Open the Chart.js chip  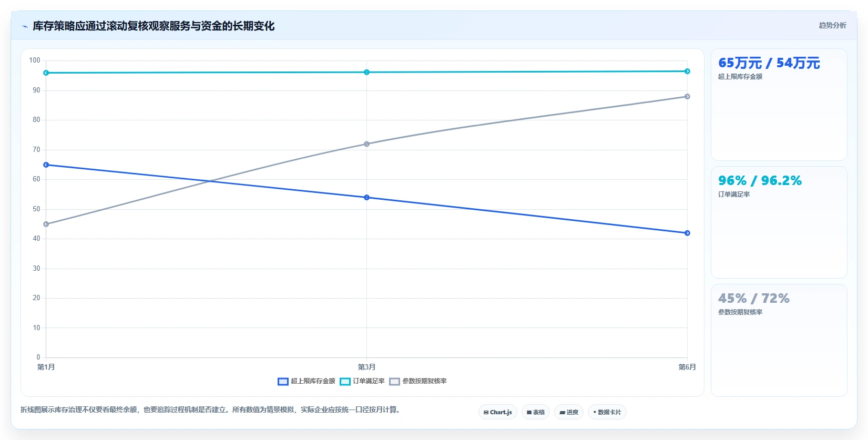(498, 412)
